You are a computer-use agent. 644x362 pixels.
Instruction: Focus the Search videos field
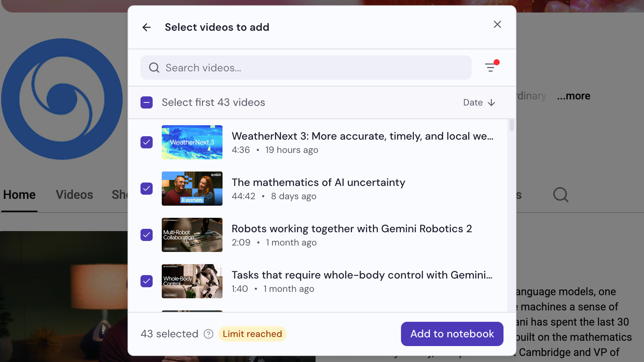(306, 68)
